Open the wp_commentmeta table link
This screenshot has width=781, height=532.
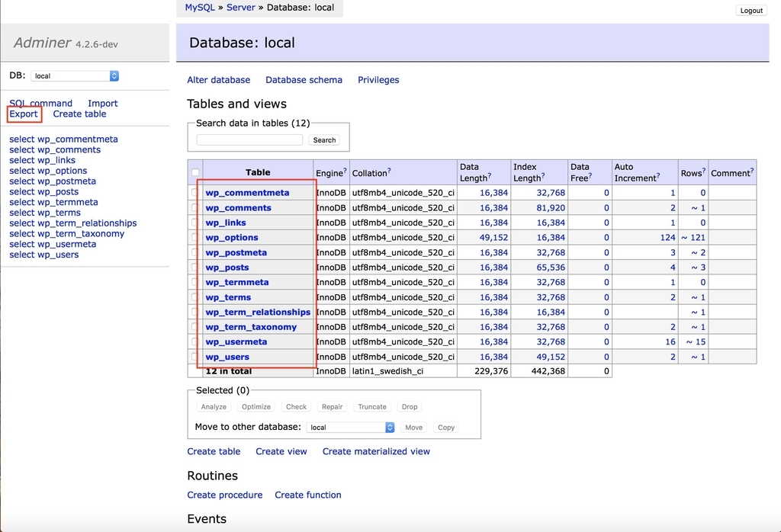248,193
